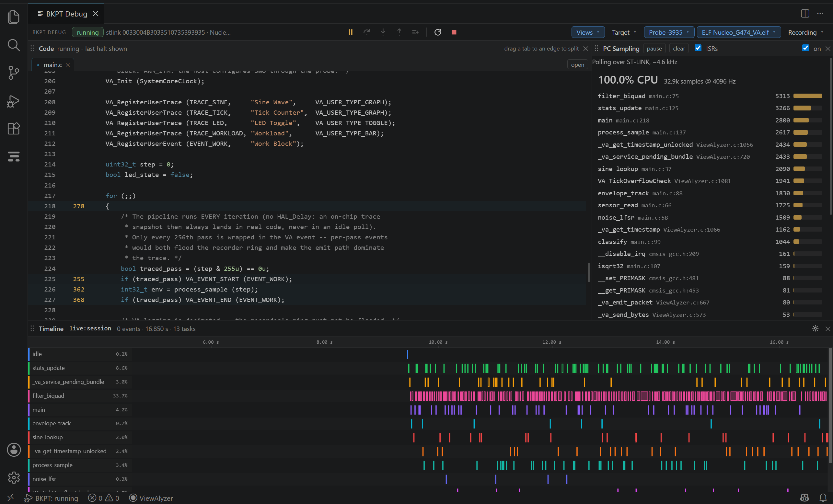This screenshot has height=504, width=833.
Task: Click the idle task event marker
Action: pos(407,354)
